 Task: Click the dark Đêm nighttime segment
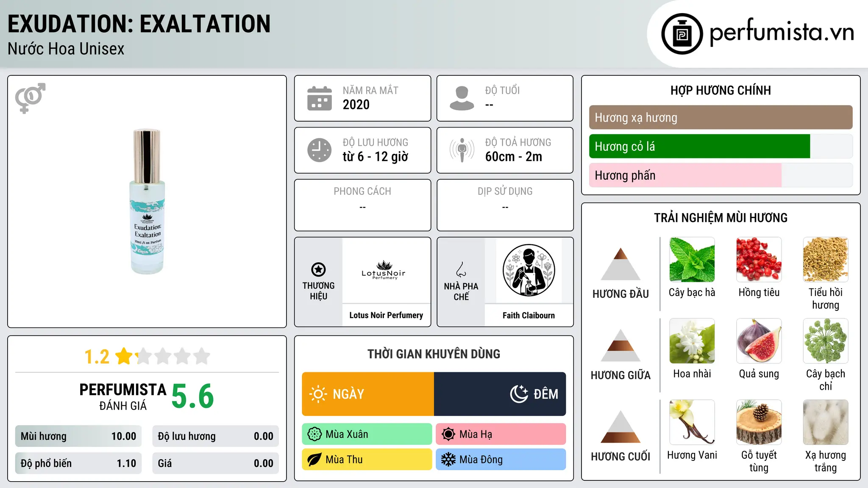(x=500, y=394)
